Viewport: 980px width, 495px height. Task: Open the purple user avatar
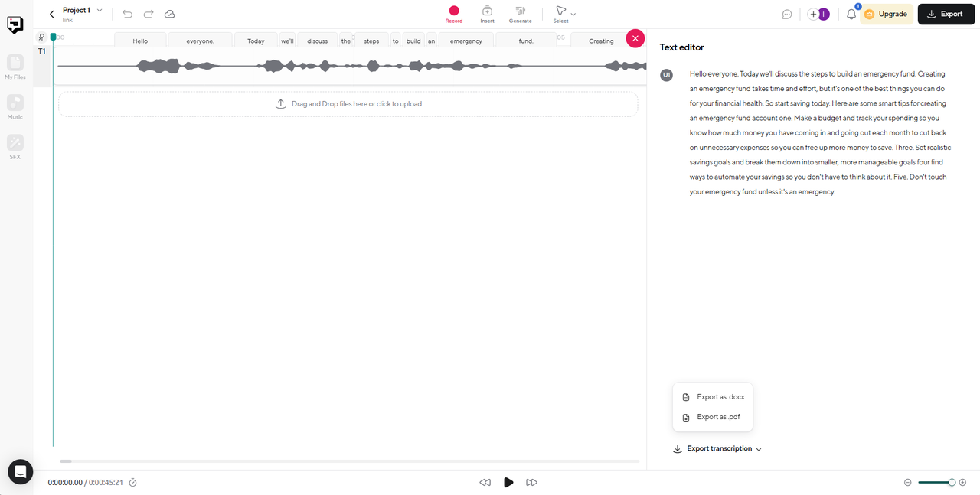click(824, 14)
